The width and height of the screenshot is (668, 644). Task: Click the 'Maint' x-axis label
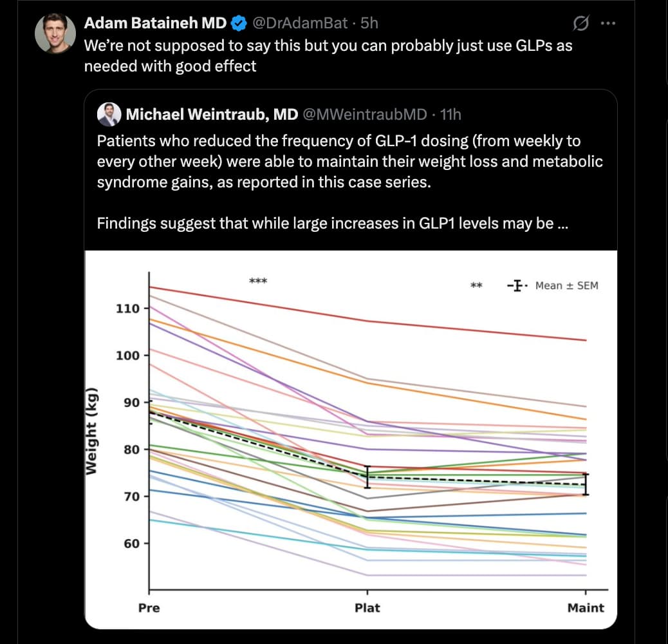pyautogui.click(x=586, y=608)
